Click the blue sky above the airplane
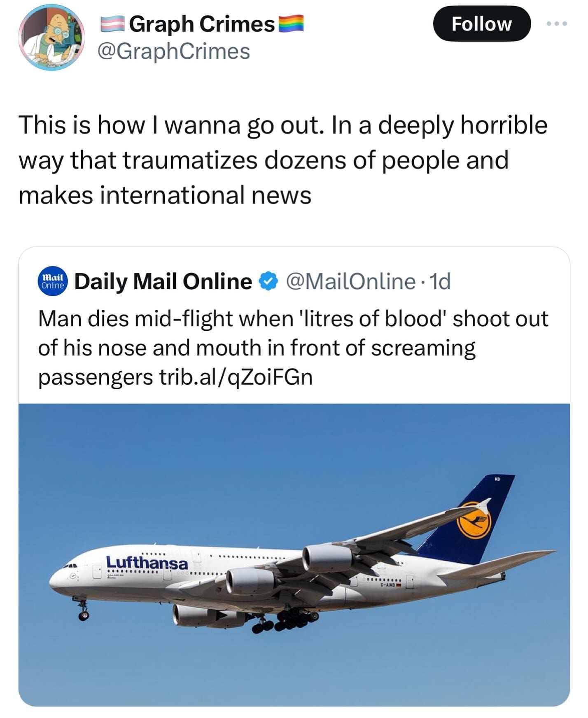The width and height of the screenshot is (588, 718). pyautogui.click(x=247, y=461)
